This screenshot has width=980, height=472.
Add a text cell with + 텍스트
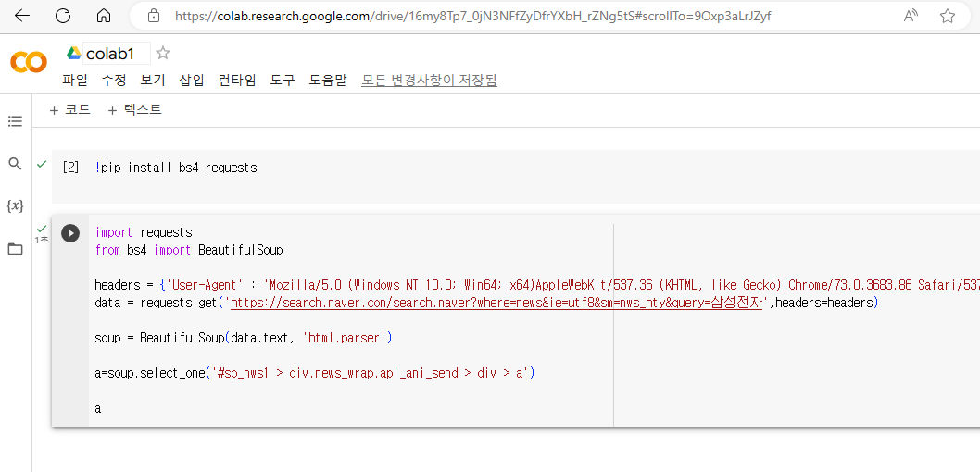coord(135,110)
